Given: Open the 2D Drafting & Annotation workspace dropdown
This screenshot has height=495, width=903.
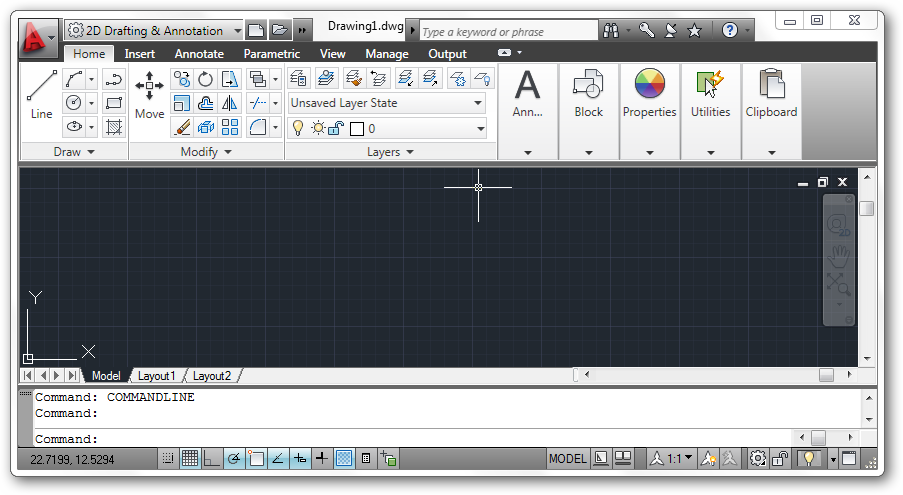Looking at the screenshot, I should [x=154, y=31].
